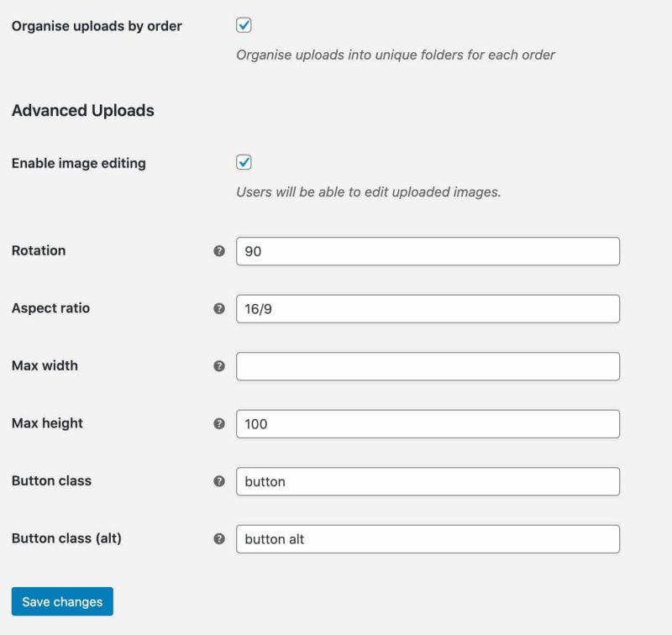The image size is (672, 635).
Task: Click the help icon for Button class
Action: 219,481
